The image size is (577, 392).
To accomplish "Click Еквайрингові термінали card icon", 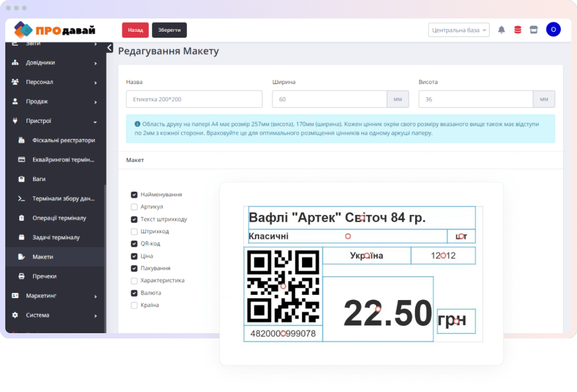I will click(22, 159).
